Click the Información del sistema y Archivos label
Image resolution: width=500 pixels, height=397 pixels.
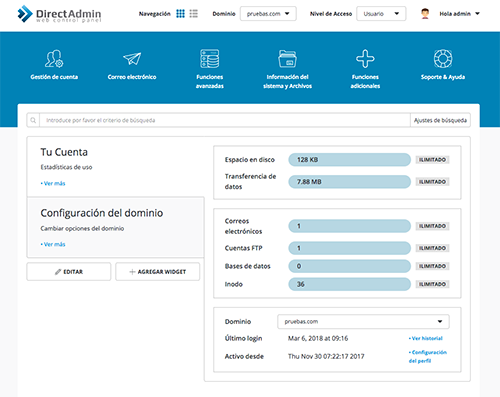point(287,81)
